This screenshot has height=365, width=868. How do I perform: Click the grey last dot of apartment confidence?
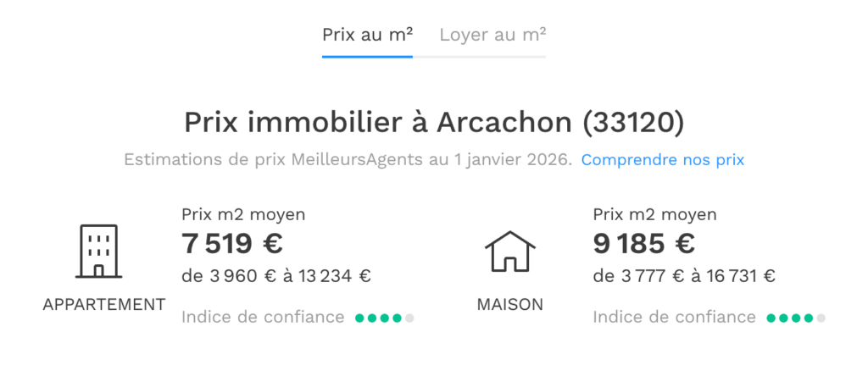(x=409, y=318)
